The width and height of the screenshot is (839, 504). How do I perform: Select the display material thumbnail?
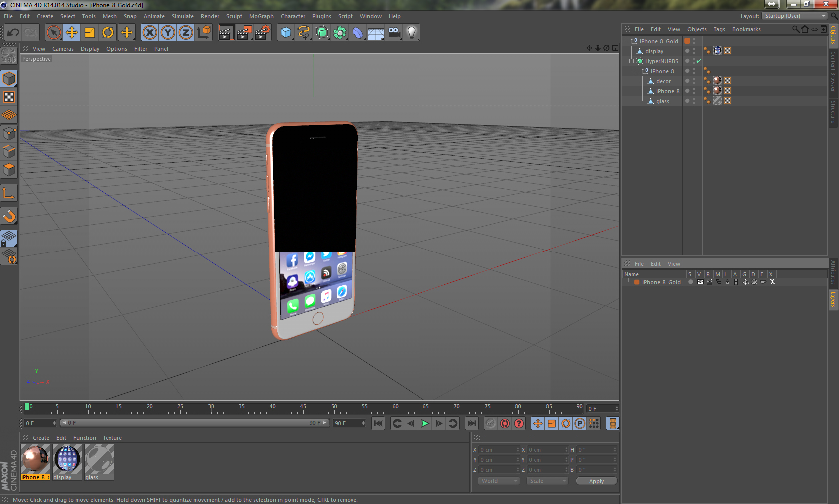[x=67, y=462]
